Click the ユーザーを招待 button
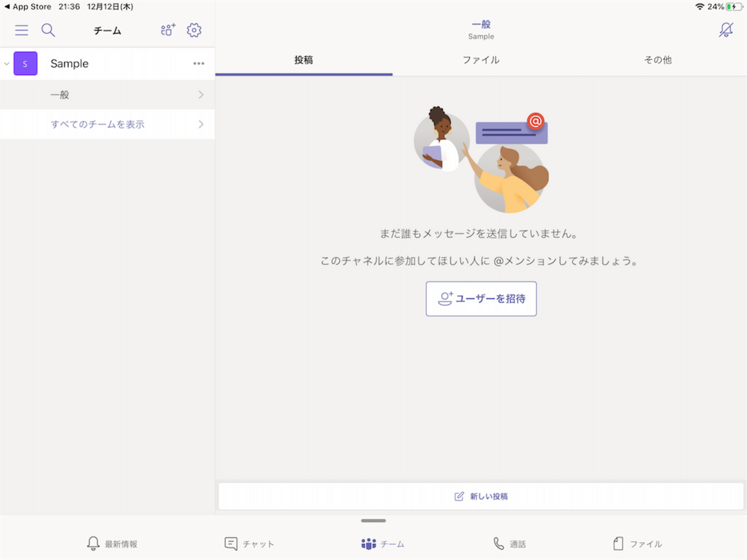 click(x=482, y=299)
